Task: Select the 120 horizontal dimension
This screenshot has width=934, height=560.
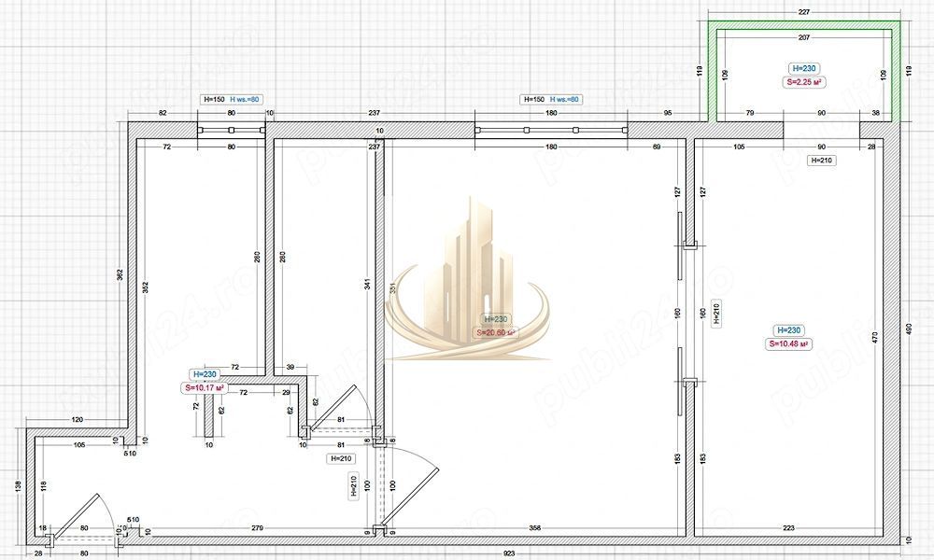Action: tap(77, 420)
